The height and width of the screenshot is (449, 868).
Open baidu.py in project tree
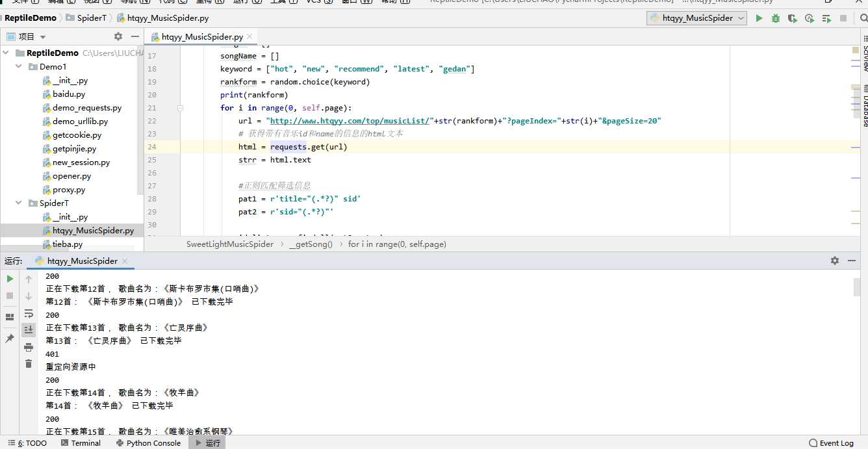pos(69,94)
